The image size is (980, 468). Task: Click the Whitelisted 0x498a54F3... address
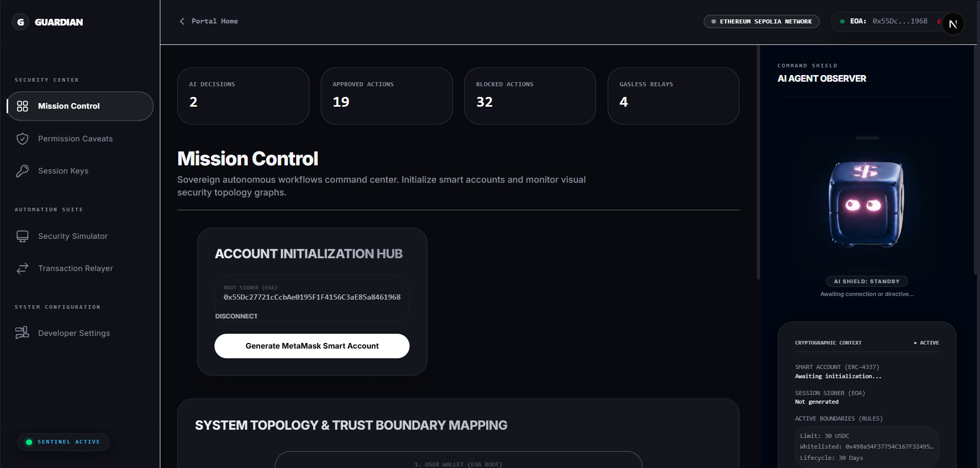[x=867, y=447]
